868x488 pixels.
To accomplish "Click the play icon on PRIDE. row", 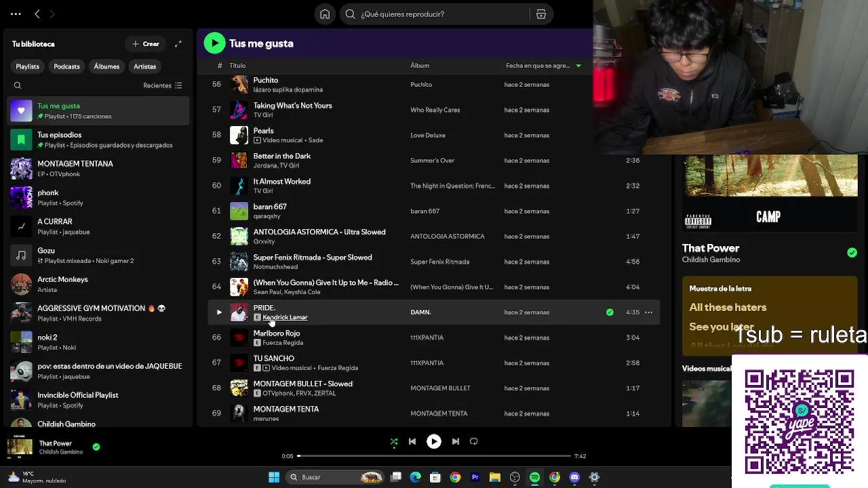I will pyautogui.click(x=218, y=312).
